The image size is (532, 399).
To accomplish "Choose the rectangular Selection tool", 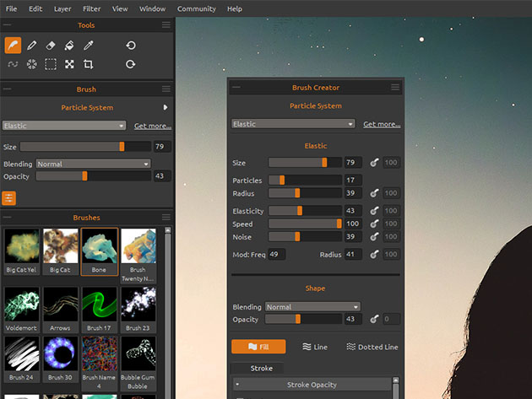I will (x=51, y=64).
